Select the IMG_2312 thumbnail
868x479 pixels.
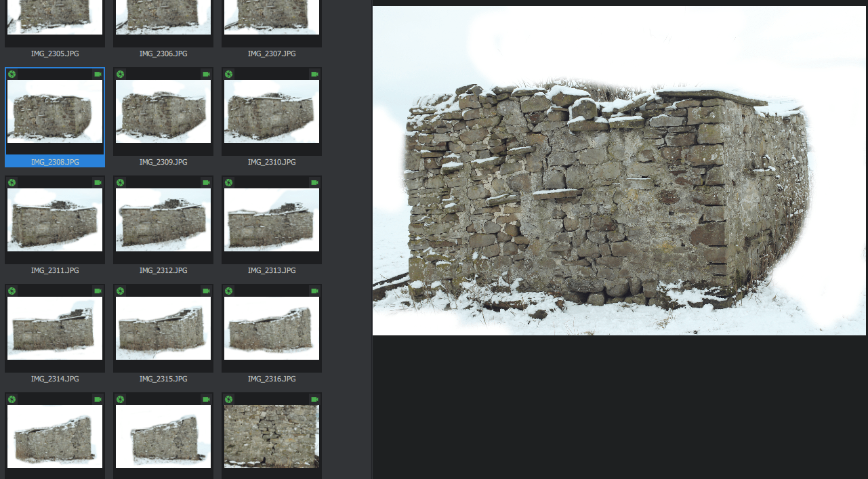tap(163, 220)
